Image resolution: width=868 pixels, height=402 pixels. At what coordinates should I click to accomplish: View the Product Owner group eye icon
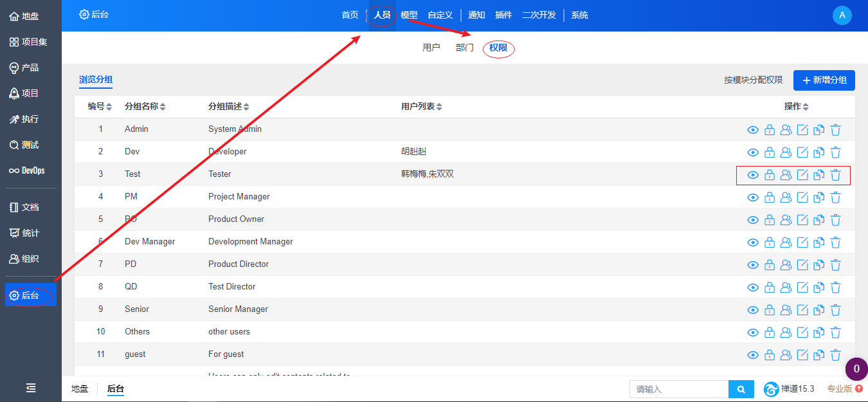(x=753, y=220)
